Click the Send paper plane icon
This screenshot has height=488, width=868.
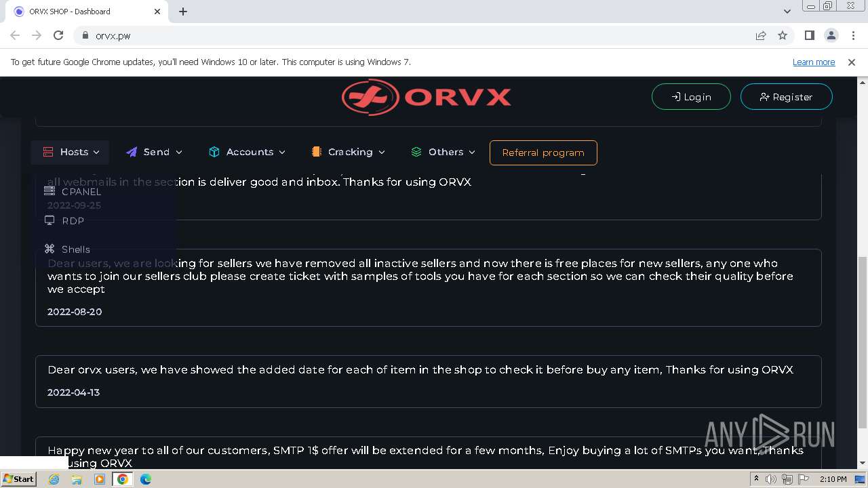(132, 152)
